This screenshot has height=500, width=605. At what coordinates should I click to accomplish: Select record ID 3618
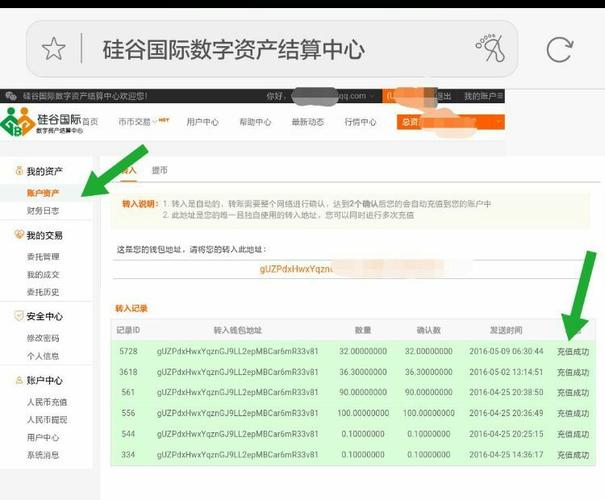(128, 372)
